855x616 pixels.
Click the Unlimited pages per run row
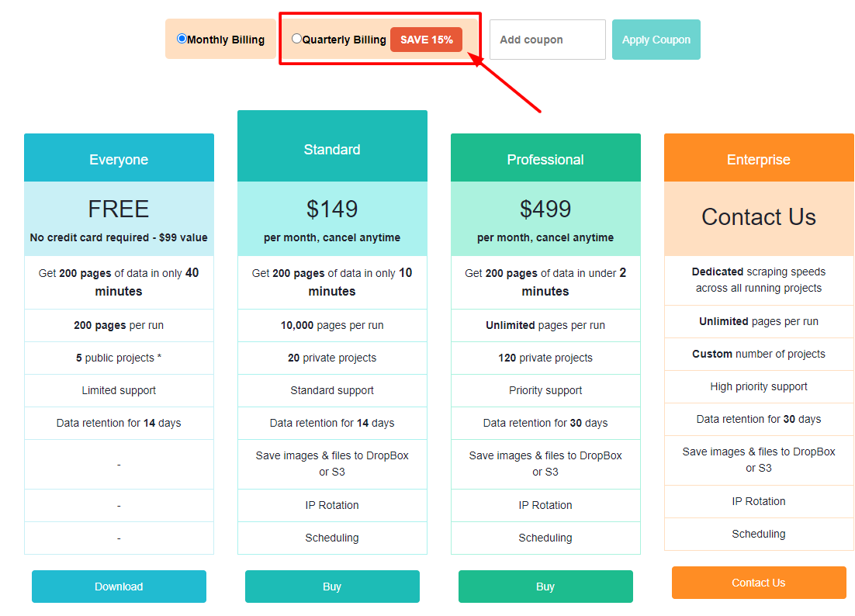[x=545, y=325]
